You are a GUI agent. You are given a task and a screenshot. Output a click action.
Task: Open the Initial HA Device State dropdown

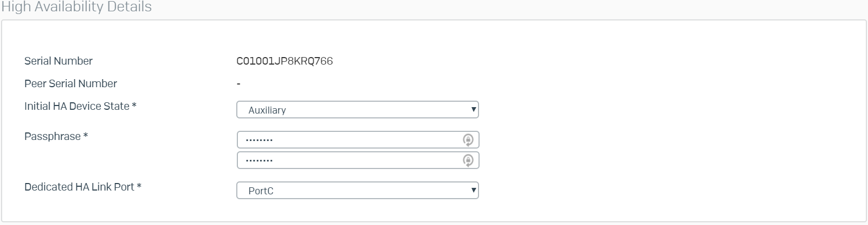point(358,110)
